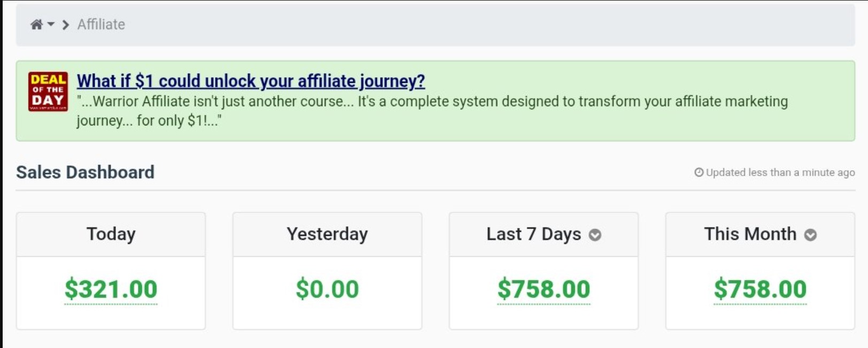Viewport: 868px width, 348px height.
Task: Click the Deal of the Day badge
Action: 48,91
